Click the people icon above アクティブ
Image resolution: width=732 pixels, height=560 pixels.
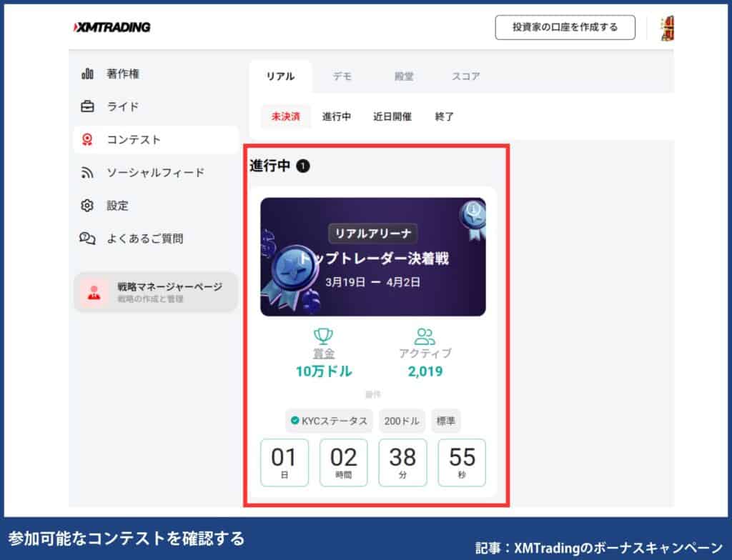point(425,336)
